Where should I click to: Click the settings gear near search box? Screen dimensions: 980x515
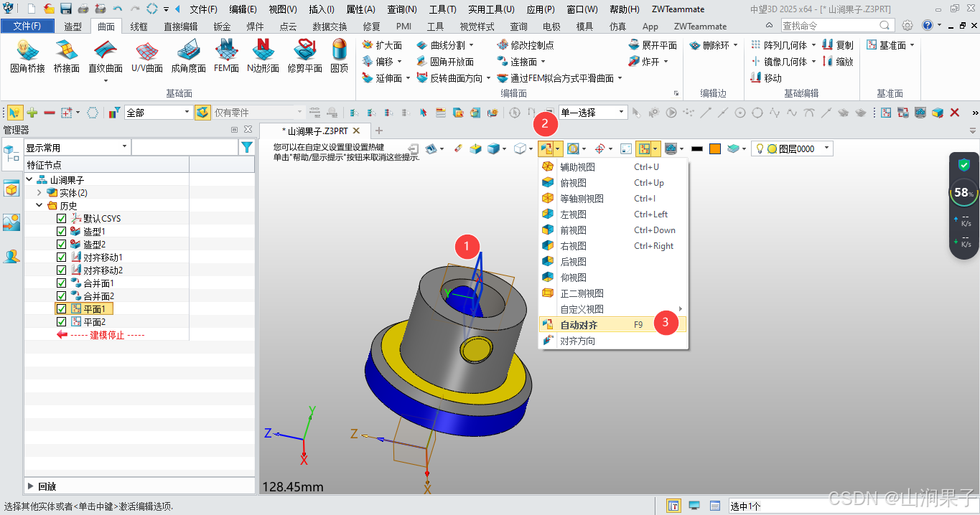point(907,25)
